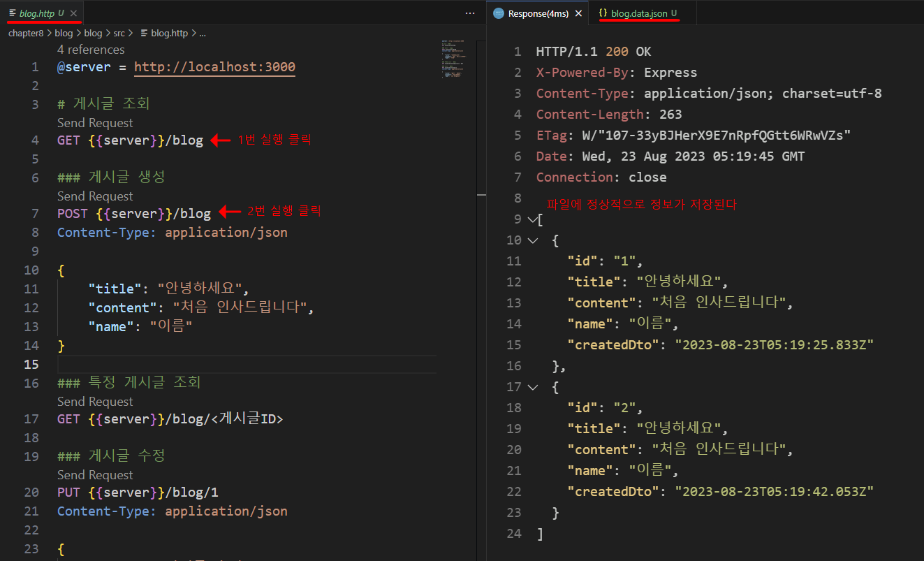This screenshot has width=924, height=561.
Task: Click the ### 게시글 생성 comment
Action: pos(111,177)
